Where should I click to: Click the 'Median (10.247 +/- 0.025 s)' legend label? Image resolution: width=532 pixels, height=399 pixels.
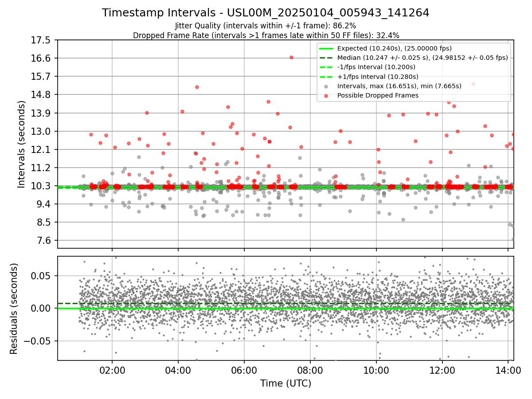[x=422, y=58]
